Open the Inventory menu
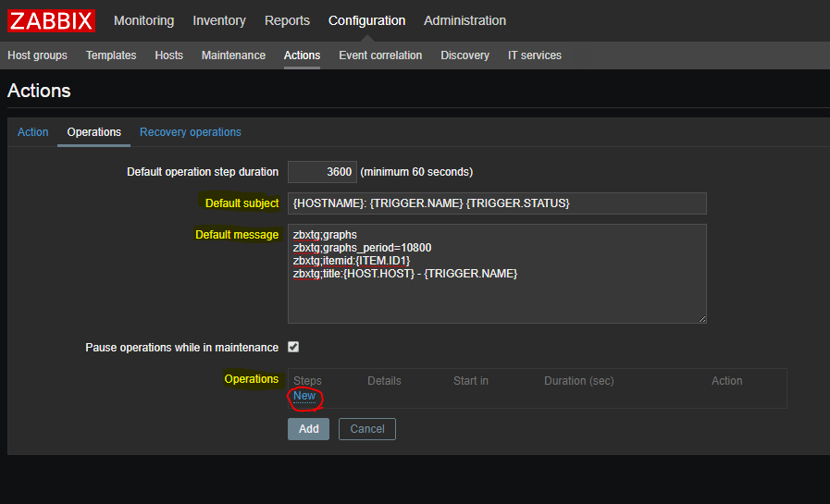The image size is (830, 504). point(219,20)
